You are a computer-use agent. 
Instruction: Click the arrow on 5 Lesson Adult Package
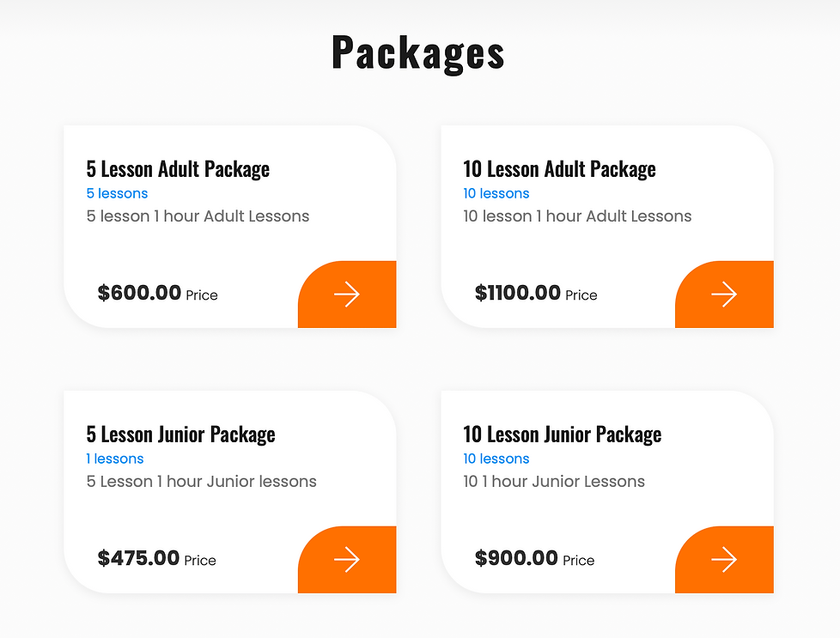pos(347,295)
